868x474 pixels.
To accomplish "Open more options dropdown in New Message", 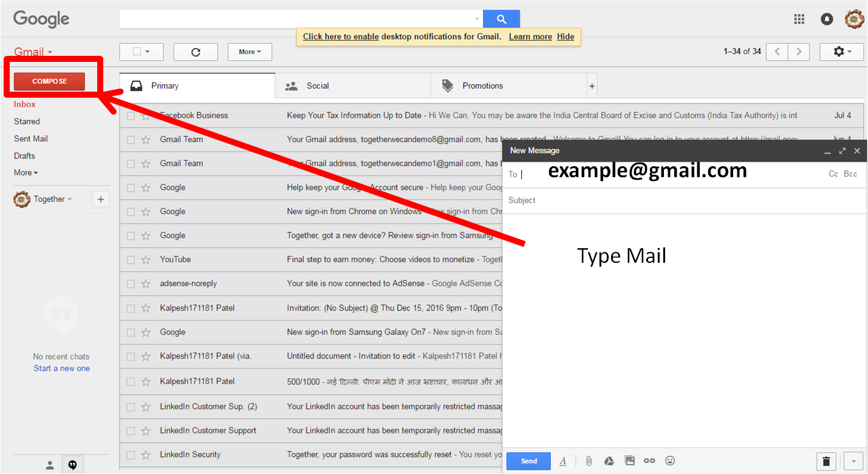I will pyautogui.click(x=853, y=461).
